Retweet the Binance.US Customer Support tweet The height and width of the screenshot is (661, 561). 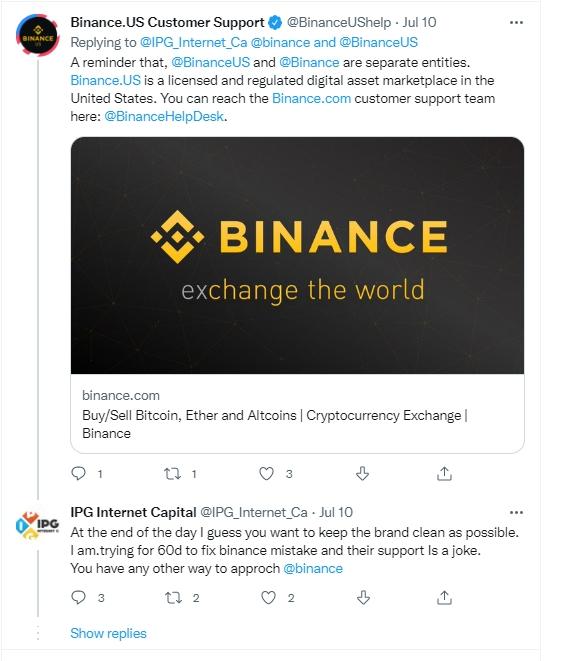(172, 474)
